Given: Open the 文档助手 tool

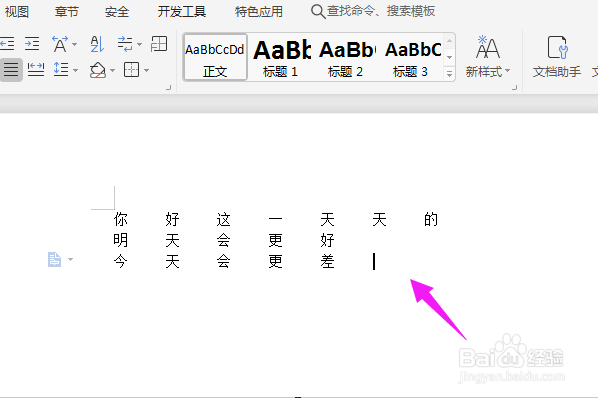Looking at the screenshot, I should click(x=557, y=56).
